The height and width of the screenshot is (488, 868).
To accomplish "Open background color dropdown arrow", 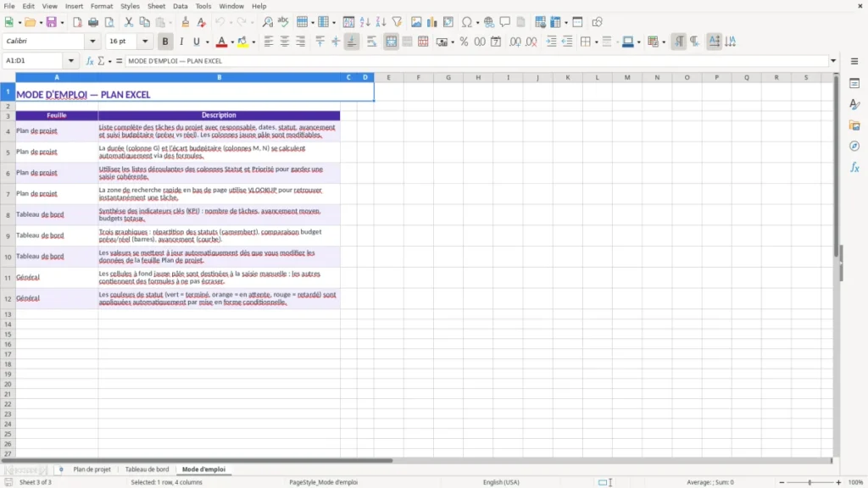I will point(253,42).
